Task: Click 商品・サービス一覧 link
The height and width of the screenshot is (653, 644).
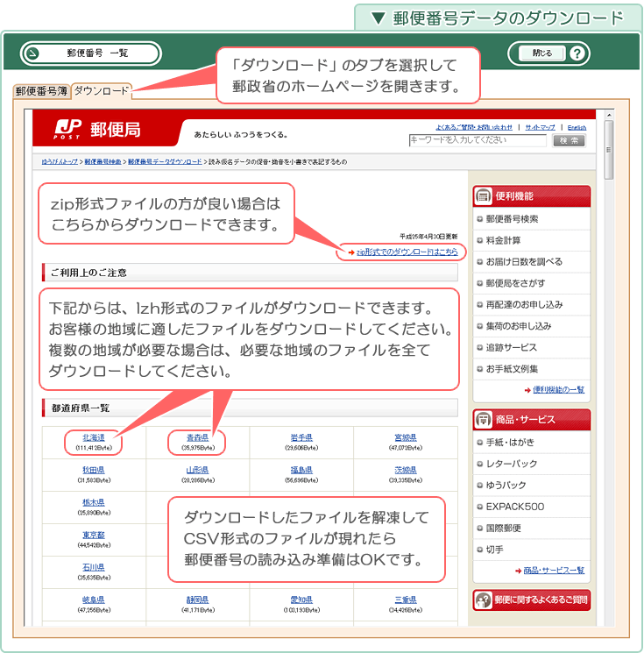Action: pos(554,571)
